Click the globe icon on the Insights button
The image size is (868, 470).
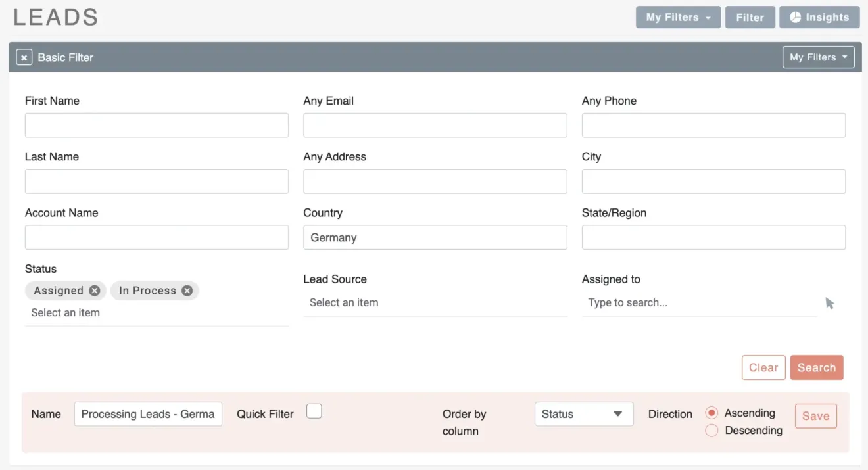point(795,17)
